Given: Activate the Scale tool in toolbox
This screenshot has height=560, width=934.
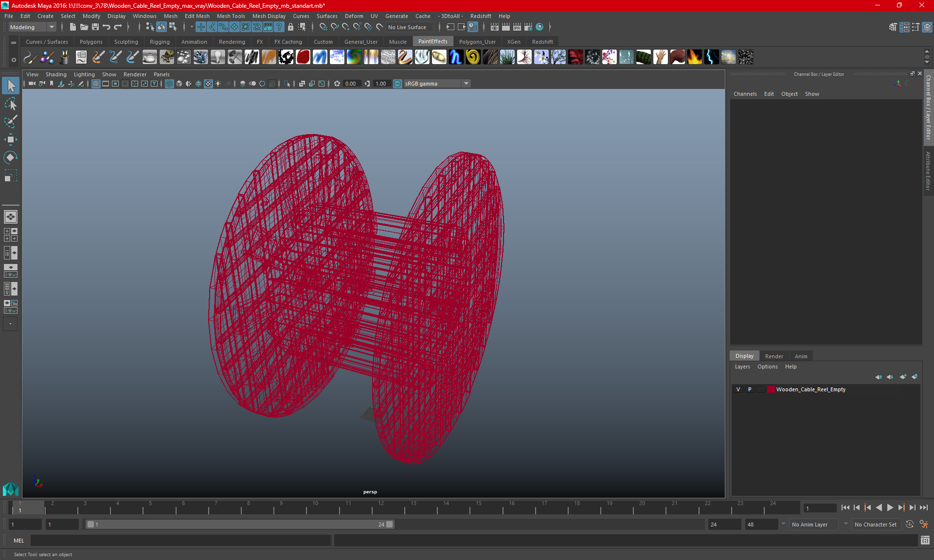Looking at the screenshot, I should click(11, 175).
